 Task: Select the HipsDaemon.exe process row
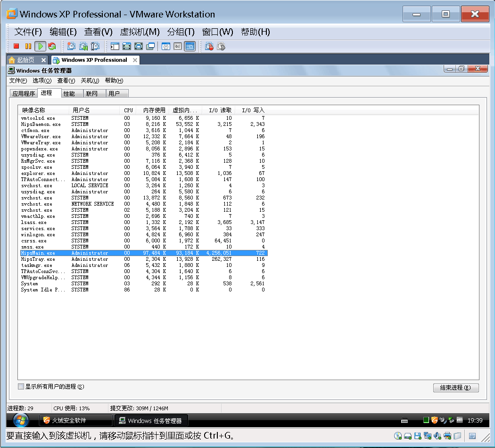point(144,124)
